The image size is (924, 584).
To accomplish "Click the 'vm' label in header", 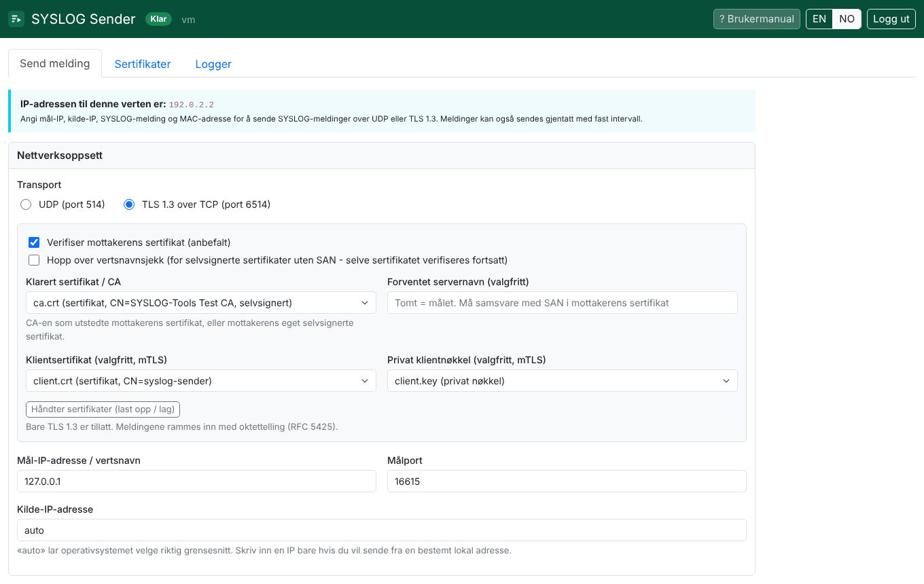I will [189, 20].
